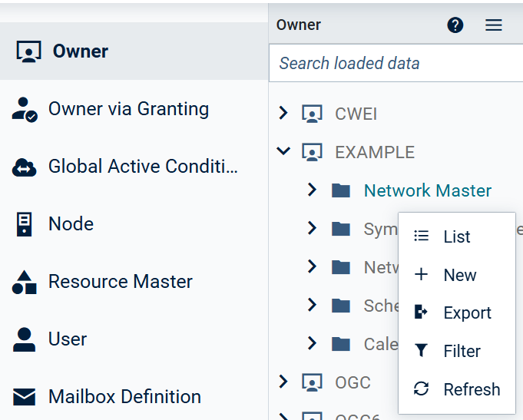
Task: Select the OGC tree label
Action: 353,382
